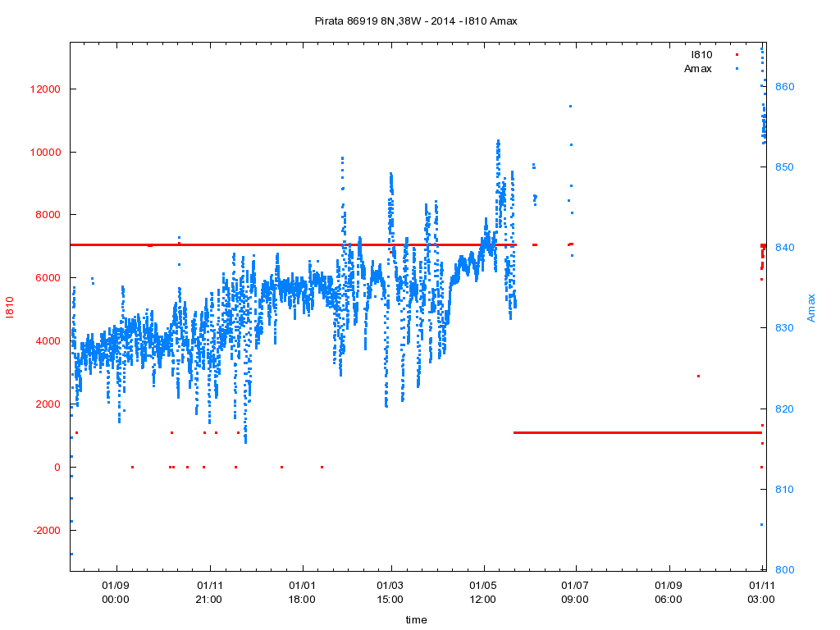Click the chart title Pirata 86919
The width and height of the screenshot is (840, 630).
click(416, 21)
